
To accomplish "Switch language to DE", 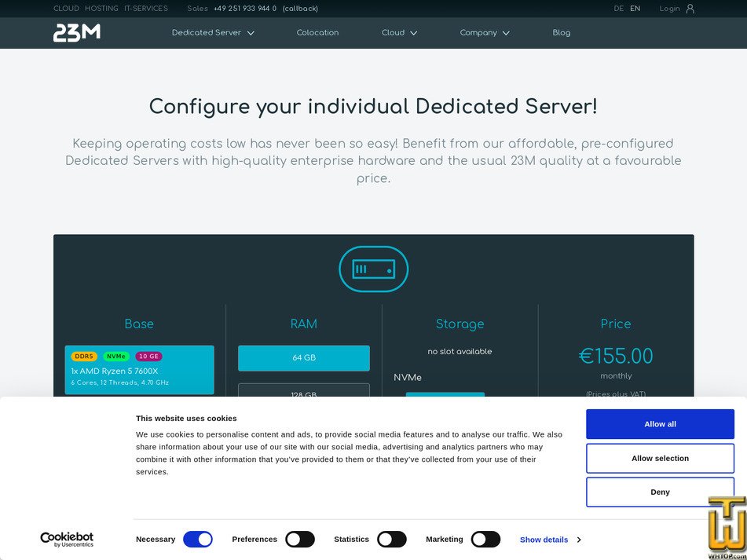I will [x=618, y=9].
